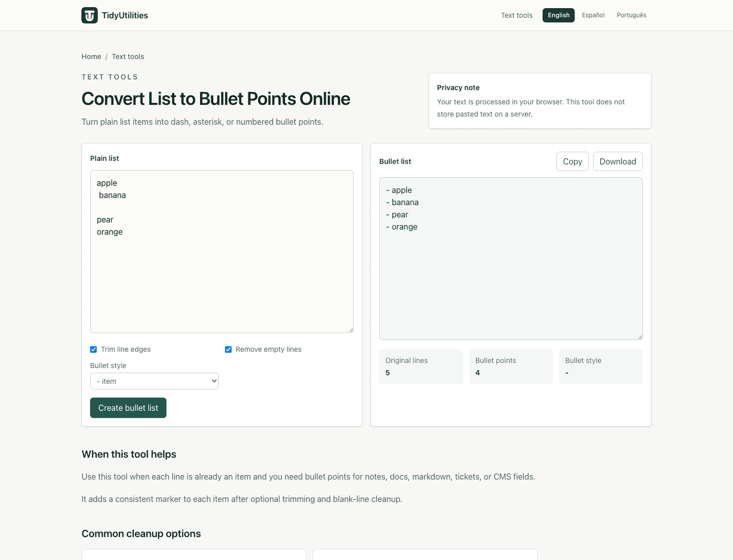Open the Text tools navigation link

point(517,15)
